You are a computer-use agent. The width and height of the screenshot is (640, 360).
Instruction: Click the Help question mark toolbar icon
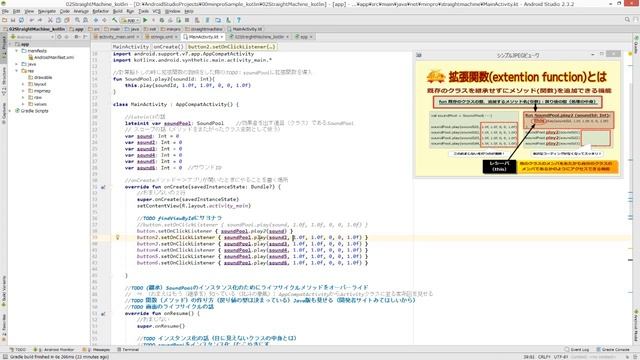tap(239, 20)
